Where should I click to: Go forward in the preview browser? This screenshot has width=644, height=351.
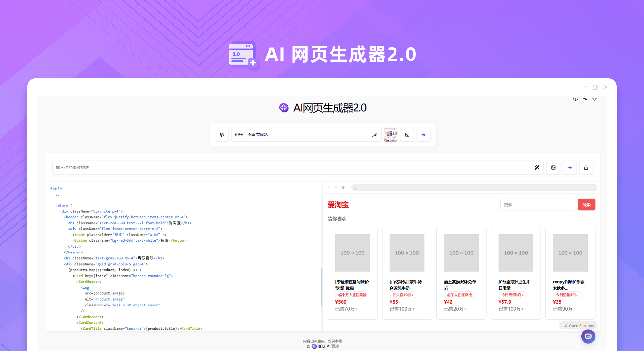pyautogui.click(x=336, y=188)
